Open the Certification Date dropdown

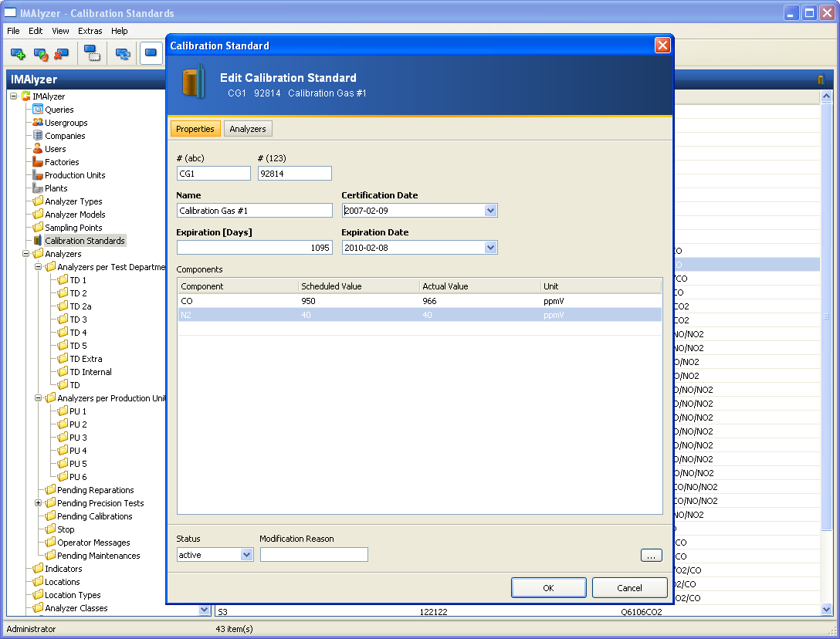pyautogui.click(x=490, y=211)
